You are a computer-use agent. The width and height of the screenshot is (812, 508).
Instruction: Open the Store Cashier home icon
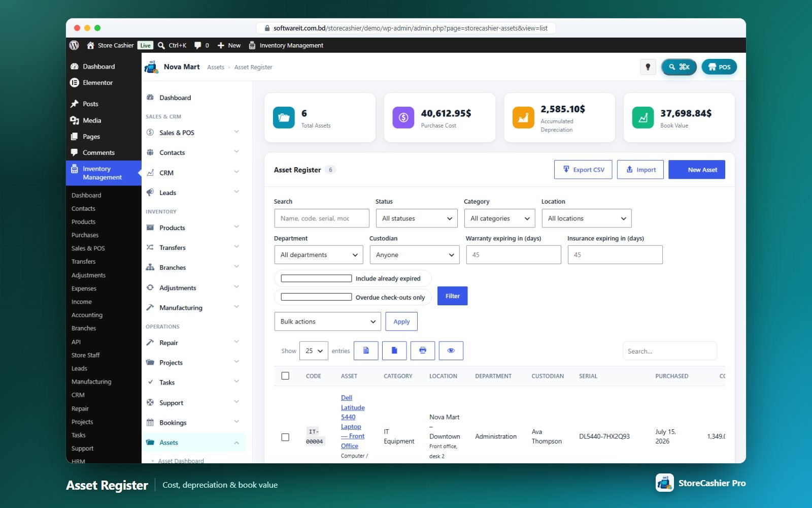point(90,45)
